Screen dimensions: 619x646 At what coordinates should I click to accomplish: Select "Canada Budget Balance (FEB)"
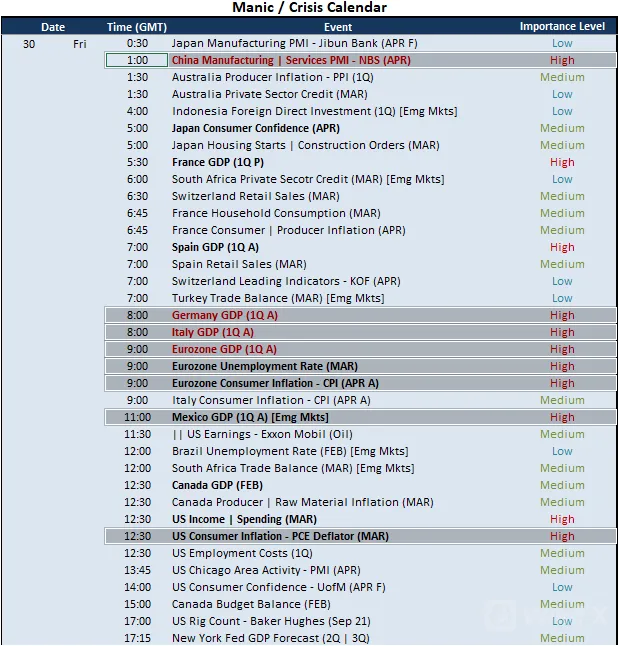[x=251, y=604]
